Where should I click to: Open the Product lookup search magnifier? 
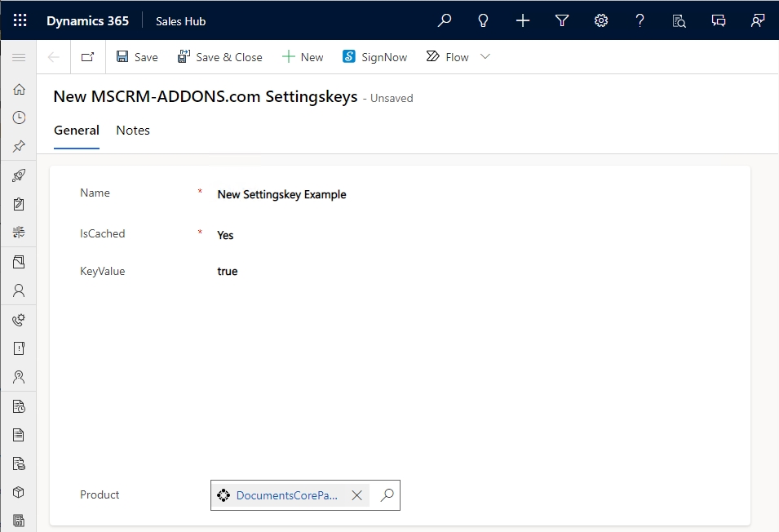[x=387, y=495]
